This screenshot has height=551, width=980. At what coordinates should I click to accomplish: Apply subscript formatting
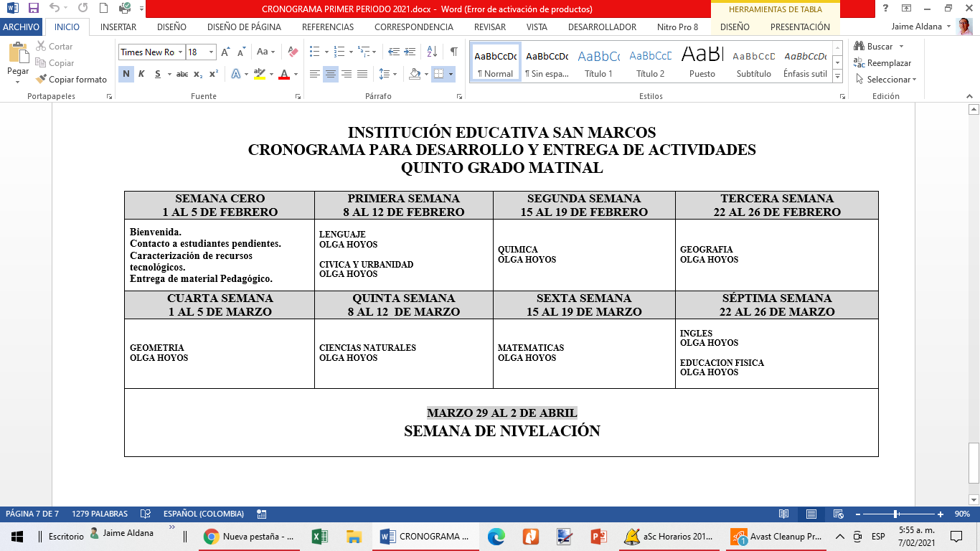point(198,74)
